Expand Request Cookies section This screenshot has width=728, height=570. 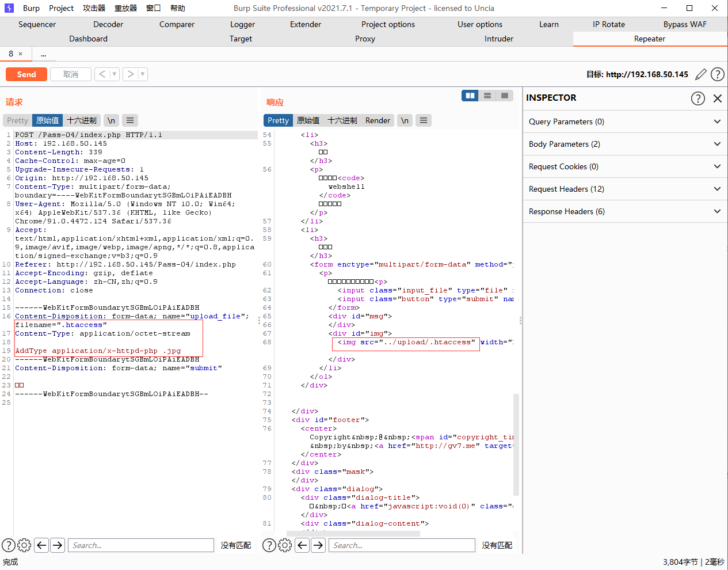pyautogui.click(x=625, y=166)
